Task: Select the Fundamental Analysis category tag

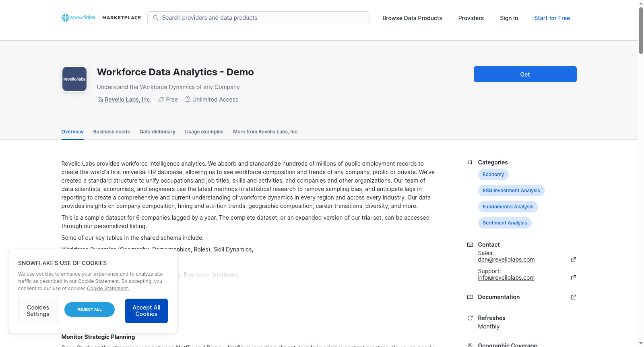Action: point(508,207)
